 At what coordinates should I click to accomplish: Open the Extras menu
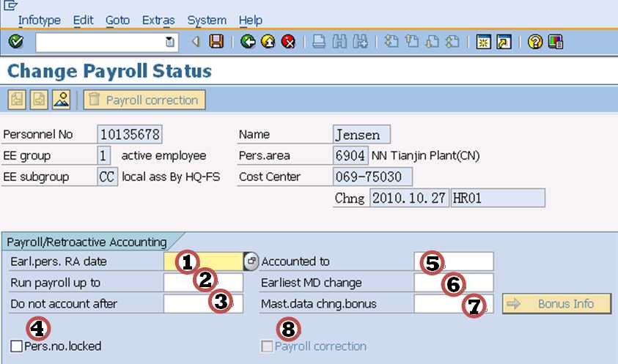(158, 20)
